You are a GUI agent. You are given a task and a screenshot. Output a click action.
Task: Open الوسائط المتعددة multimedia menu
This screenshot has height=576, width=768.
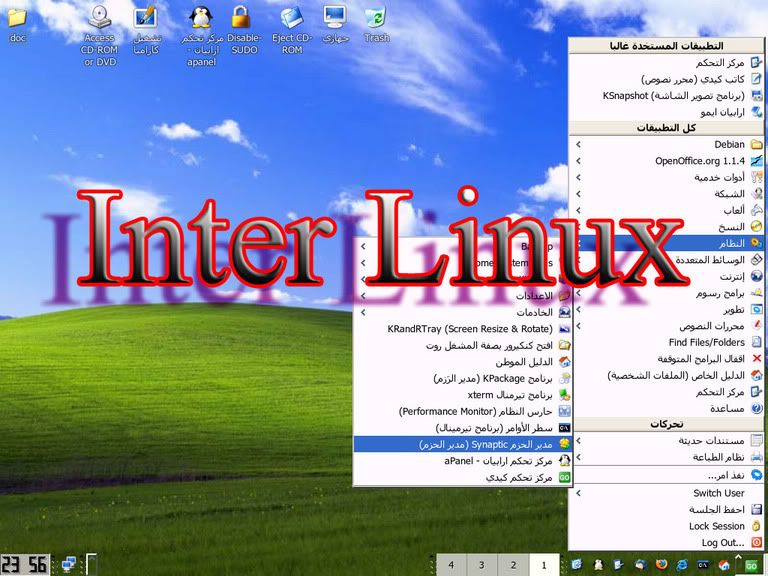coord(667,260)
